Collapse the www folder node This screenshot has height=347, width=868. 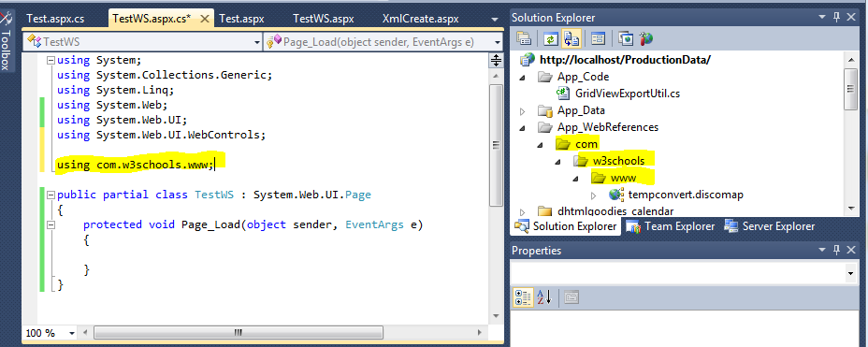(x=576, y=179)
